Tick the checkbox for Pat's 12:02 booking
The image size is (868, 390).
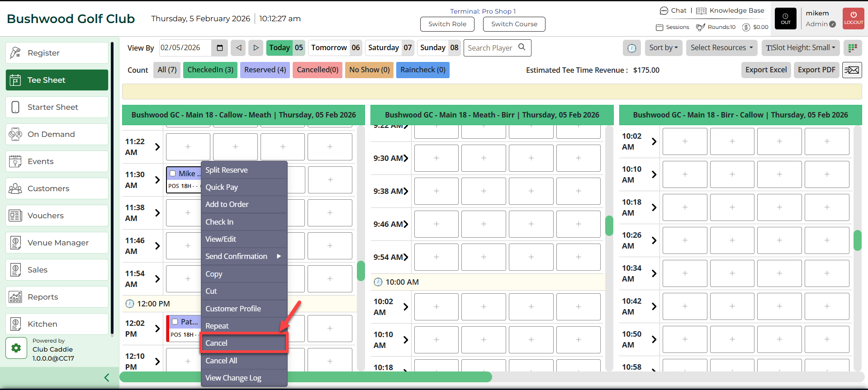pos(175,322)
